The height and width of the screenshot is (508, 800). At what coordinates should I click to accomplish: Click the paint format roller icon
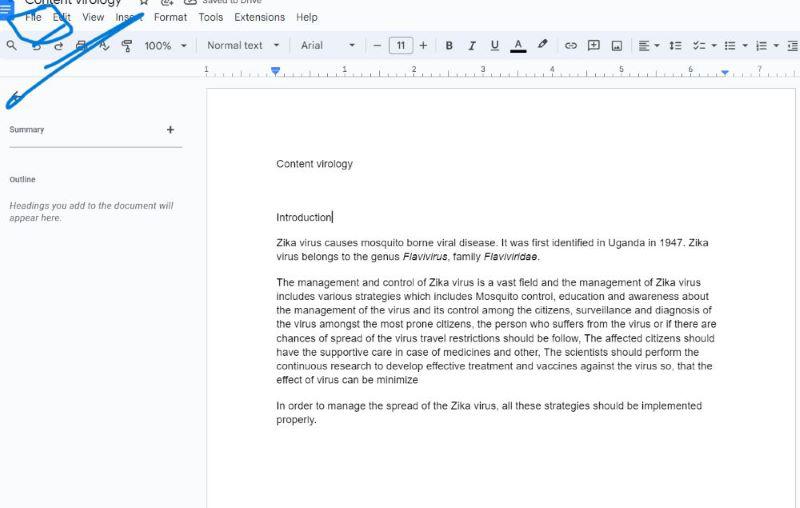(x=127, y=46)
